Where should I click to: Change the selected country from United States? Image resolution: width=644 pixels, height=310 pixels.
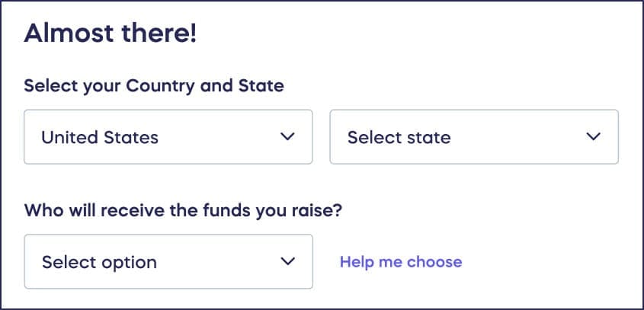point(168,137)
